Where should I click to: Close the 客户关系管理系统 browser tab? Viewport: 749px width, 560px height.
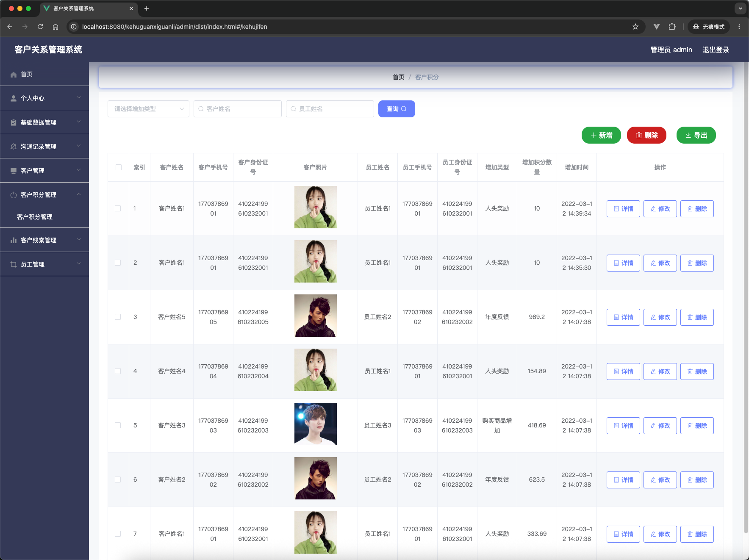click(x=131, y=8)
